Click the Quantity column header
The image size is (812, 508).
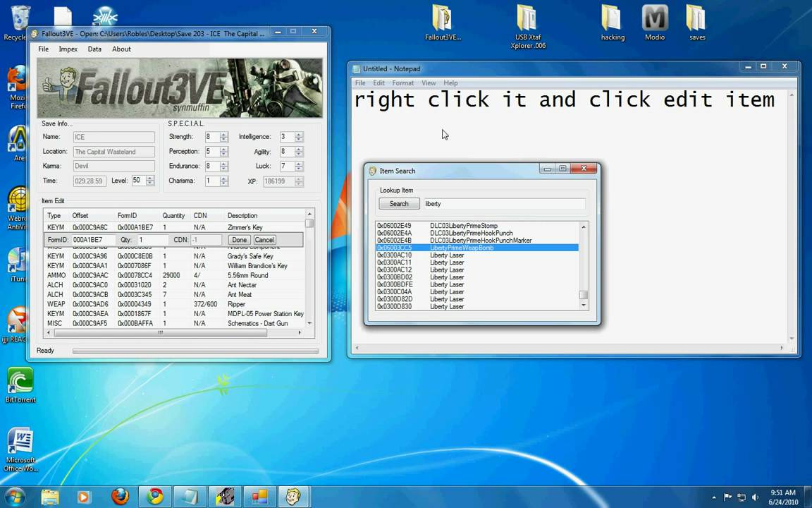(x=174, y=216)
